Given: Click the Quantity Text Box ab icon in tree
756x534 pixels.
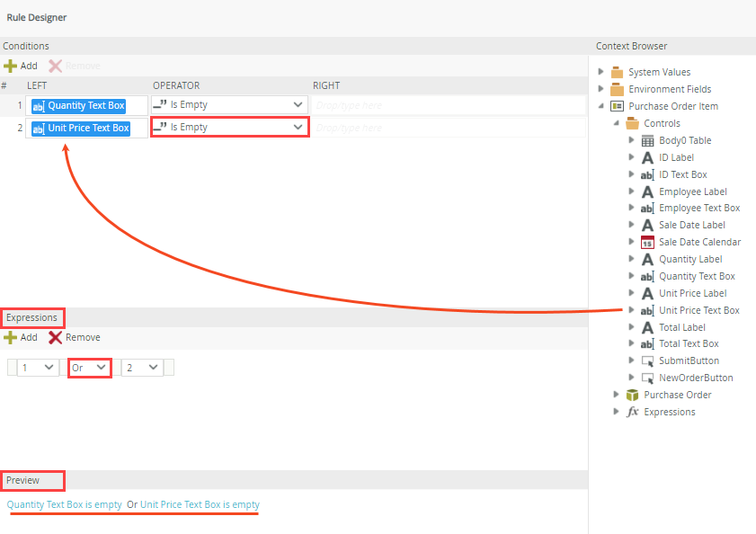Looking at the screenshot, I should [647, 276].
